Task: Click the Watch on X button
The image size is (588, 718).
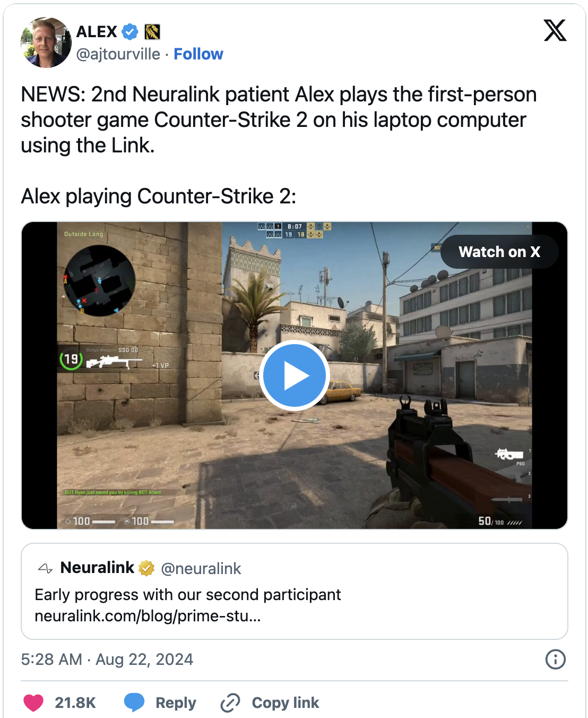Action: [x=499, y=252]
